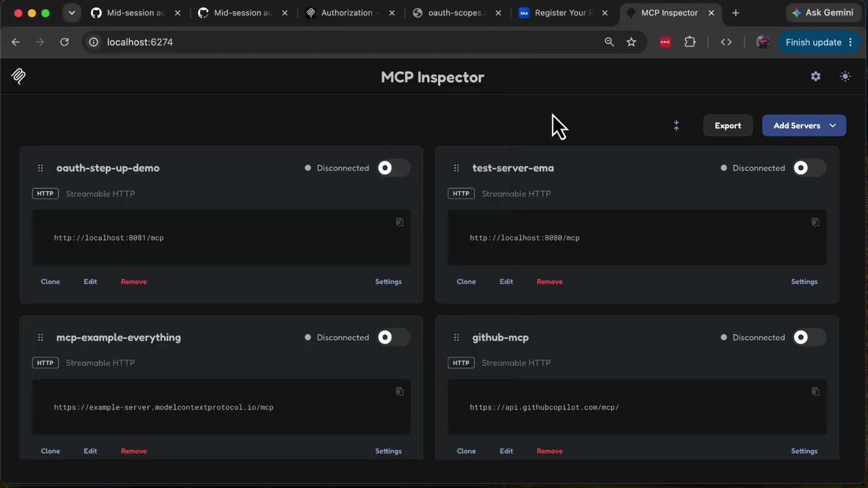Select the MCP Inspector tab
The image size is (868, 488).
pos(670,13)
